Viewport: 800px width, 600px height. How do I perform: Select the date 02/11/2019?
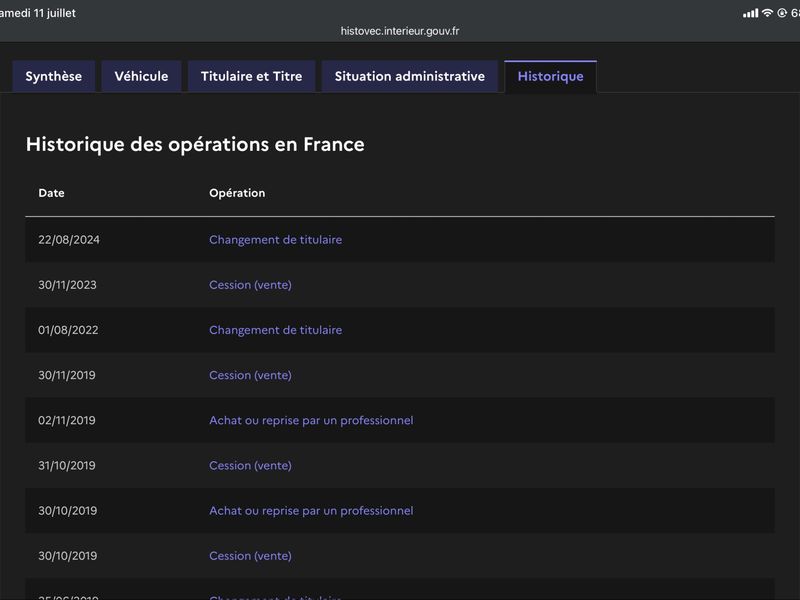(67, 420)
